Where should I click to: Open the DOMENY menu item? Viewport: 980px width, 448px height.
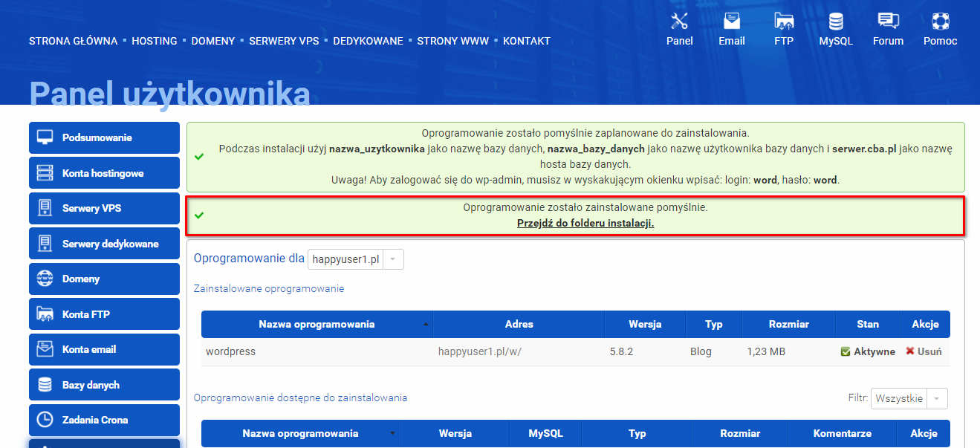pyautogui.click(x=213, y=41)
